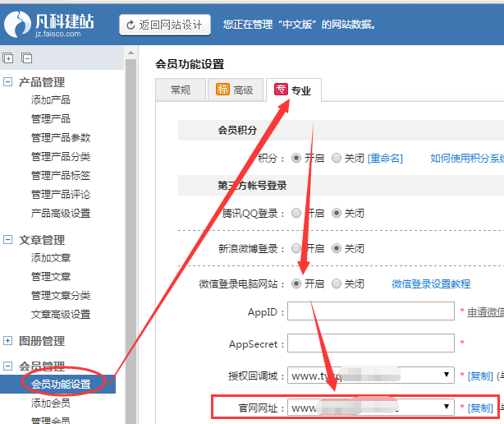Enable 腾讯QQ登录 with 开启 radio
The width and height of the screenshot is (504, 424).
pos(296,213)
